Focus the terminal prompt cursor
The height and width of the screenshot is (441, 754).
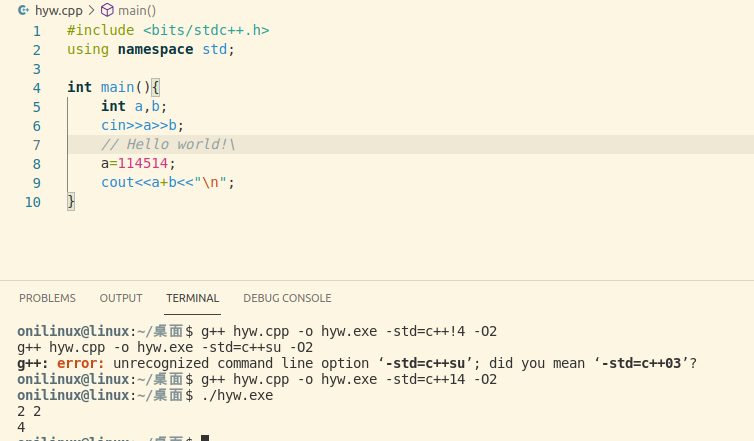205,438
